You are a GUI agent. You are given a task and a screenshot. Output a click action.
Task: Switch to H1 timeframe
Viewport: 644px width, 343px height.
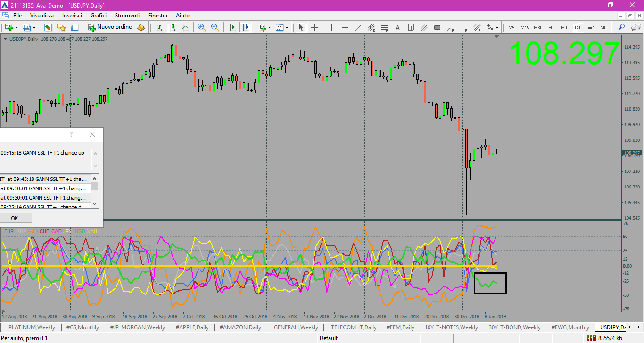pyautogui.click(x=551, y=27)
